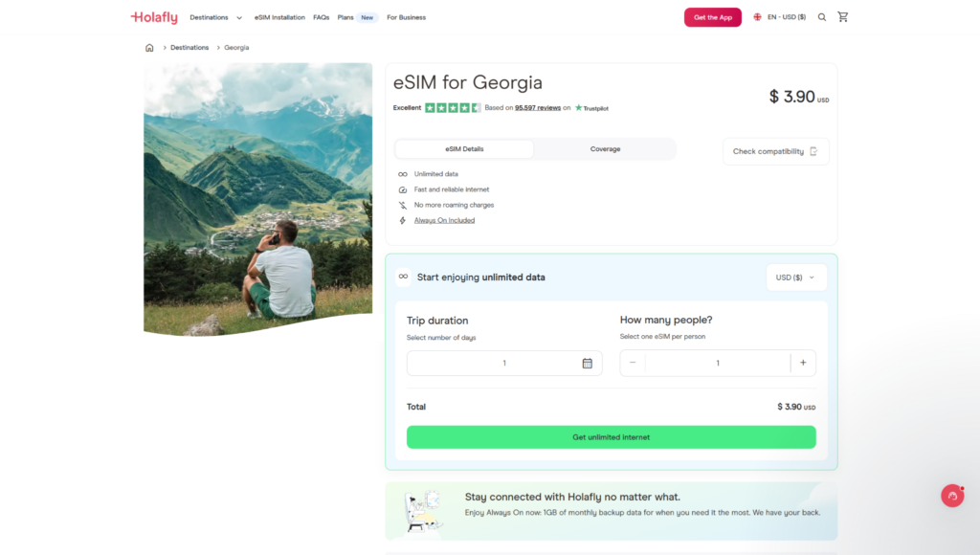The image size is (980, 555).
Task: Click the Get the App button
Action: tap(712, 17)
